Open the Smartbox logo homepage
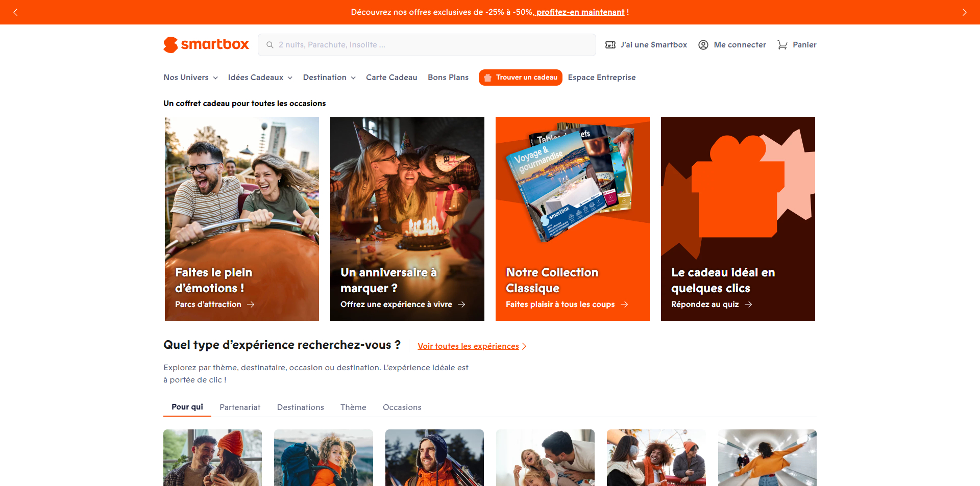The height and width of the screenshot is (486, 980). click(x=206, y=45)
